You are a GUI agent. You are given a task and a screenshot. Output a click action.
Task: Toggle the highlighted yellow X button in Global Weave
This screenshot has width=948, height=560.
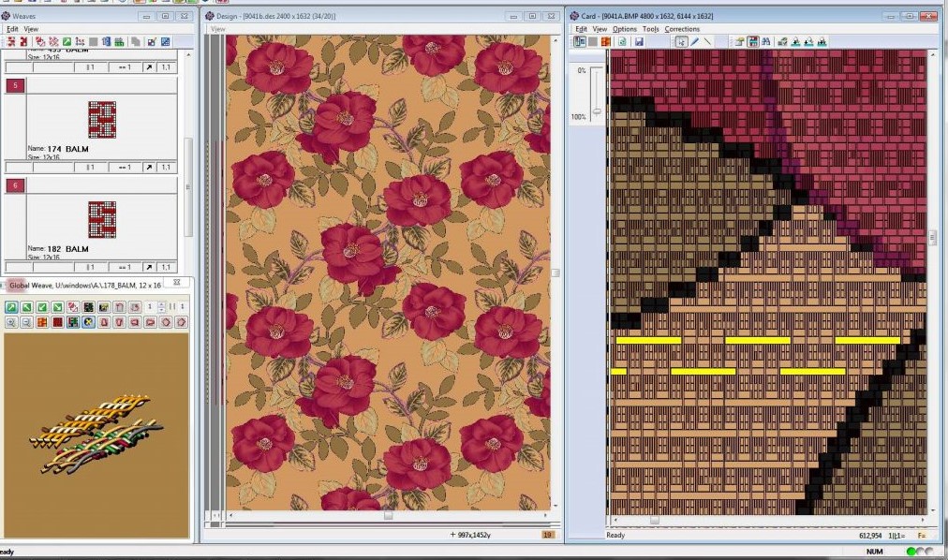click(88, 322)
